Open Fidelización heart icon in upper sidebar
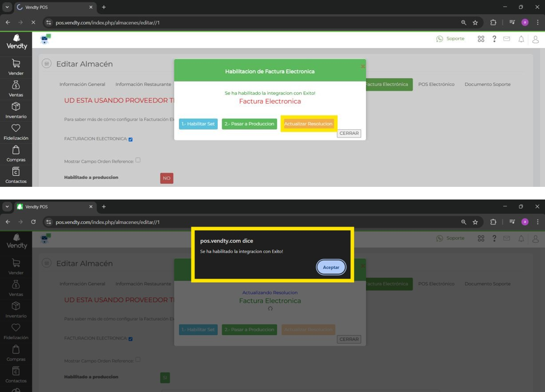The height and width of the screenshot is (392, 545). (x=16, y=128)
